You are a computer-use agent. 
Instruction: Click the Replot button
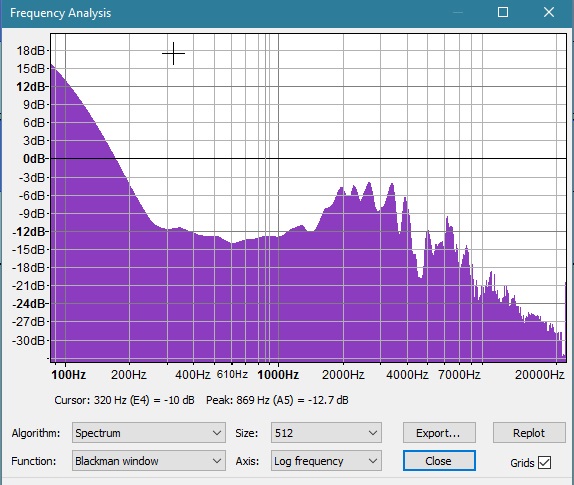coord(529,433)
